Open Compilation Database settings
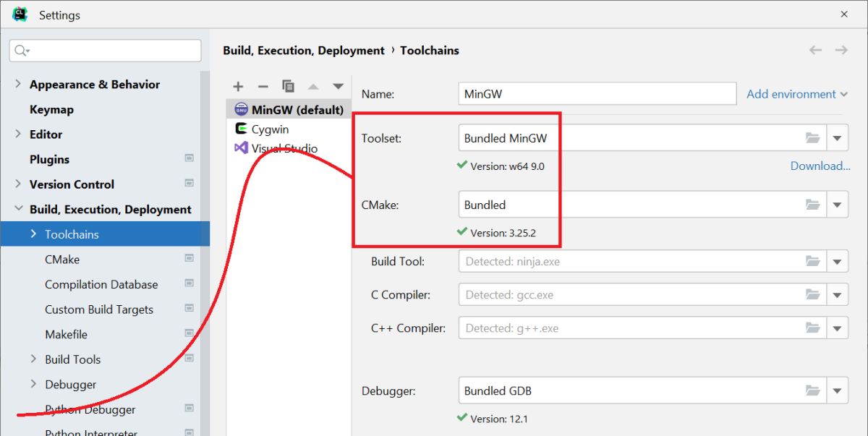 point(101,284)
